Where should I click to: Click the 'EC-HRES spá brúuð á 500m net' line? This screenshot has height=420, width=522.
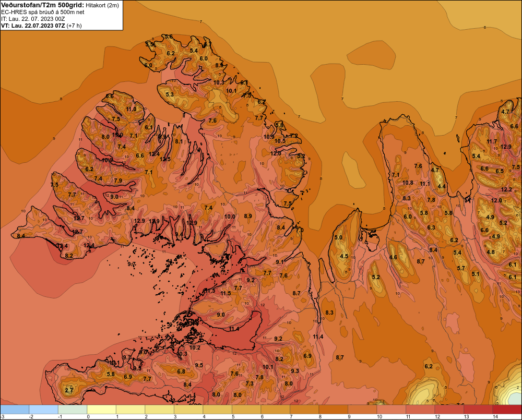(x=43, y=12)
